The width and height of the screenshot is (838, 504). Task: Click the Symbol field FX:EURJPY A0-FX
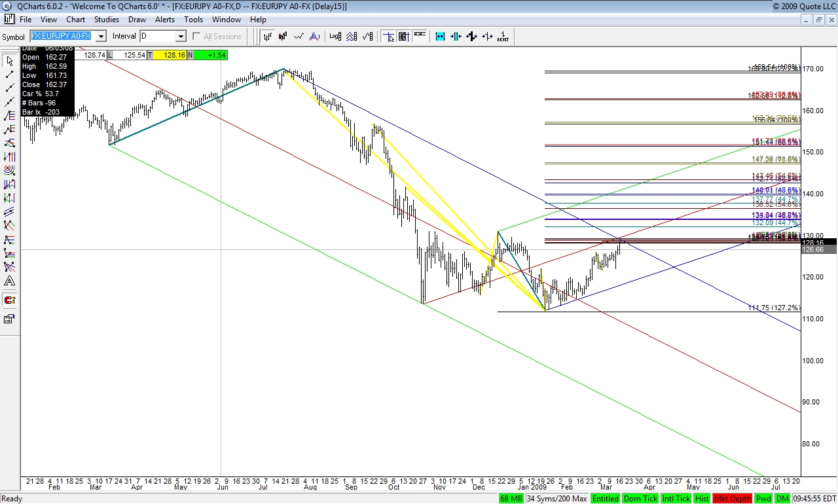pos(63,37)
